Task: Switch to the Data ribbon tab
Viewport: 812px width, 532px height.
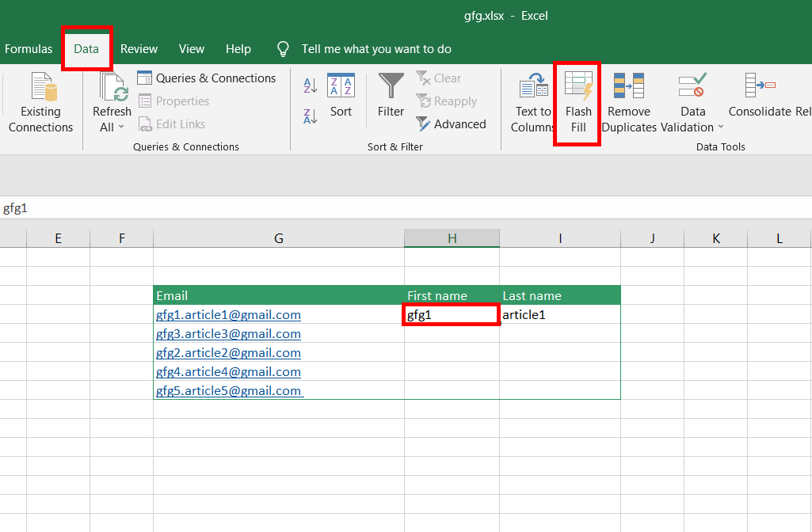Action: pos(87,48)
